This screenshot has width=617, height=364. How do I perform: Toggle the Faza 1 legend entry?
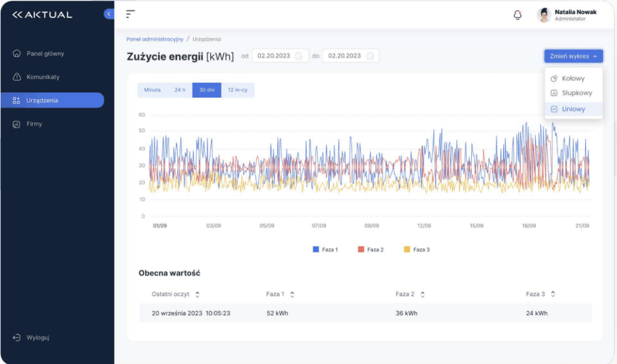(327, 249)
